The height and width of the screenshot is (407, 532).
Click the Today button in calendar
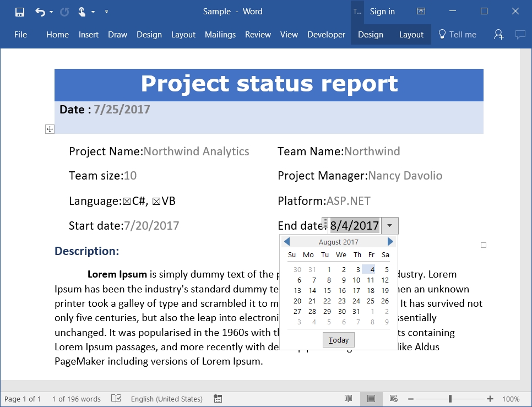click(339, 340)
